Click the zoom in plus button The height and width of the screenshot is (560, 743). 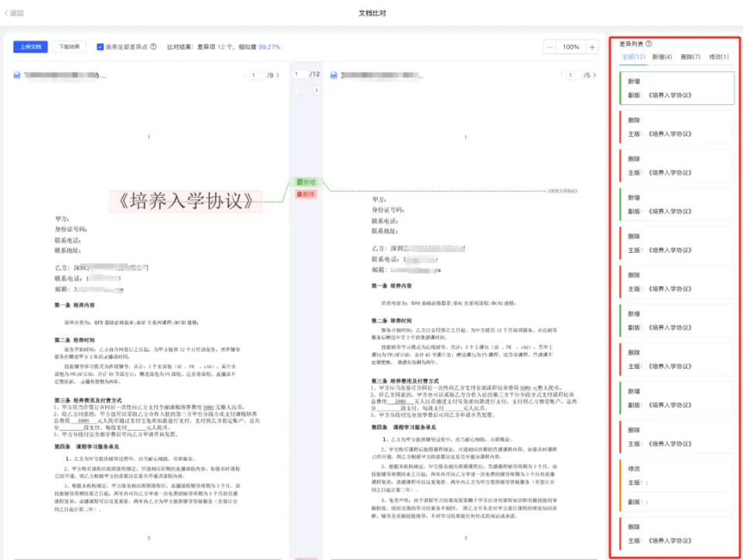592,47
